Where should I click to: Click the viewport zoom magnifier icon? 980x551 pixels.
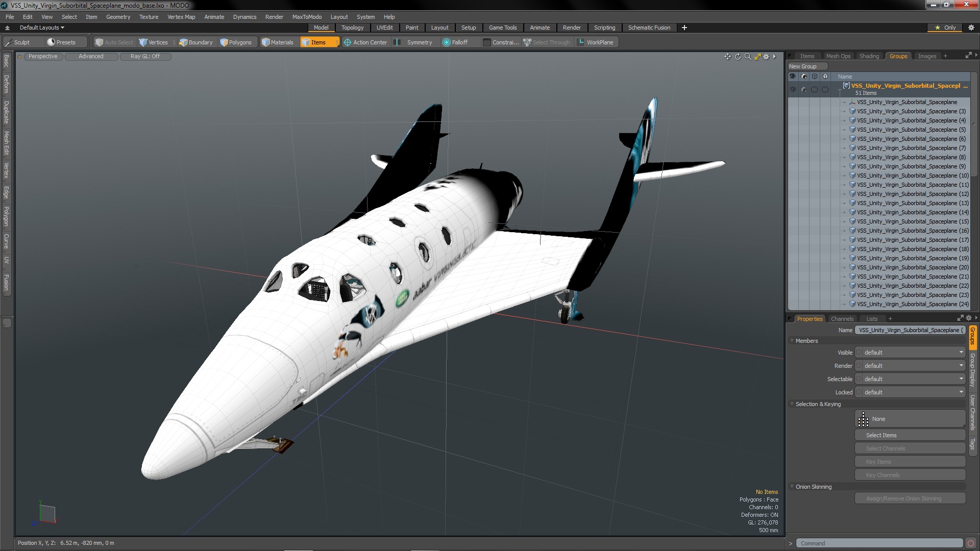tap(748, 57)
